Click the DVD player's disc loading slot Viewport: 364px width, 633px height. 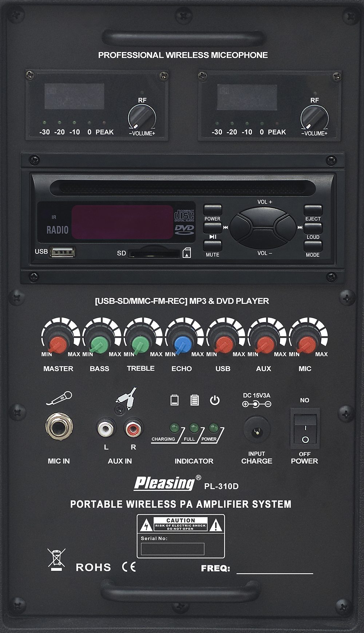point(183,188)
